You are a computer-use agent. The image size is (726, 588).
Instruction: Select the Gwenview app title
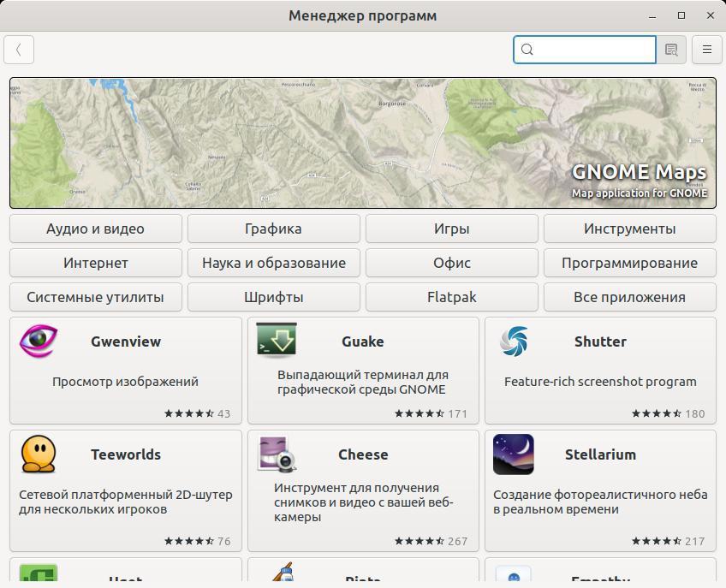[126, 342]
